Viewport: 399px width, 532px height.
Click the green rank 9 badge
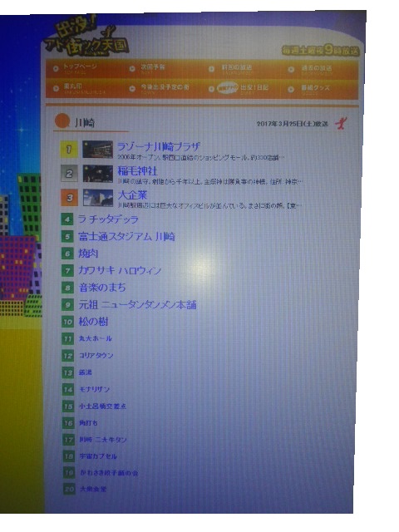(x=67, y=304)
